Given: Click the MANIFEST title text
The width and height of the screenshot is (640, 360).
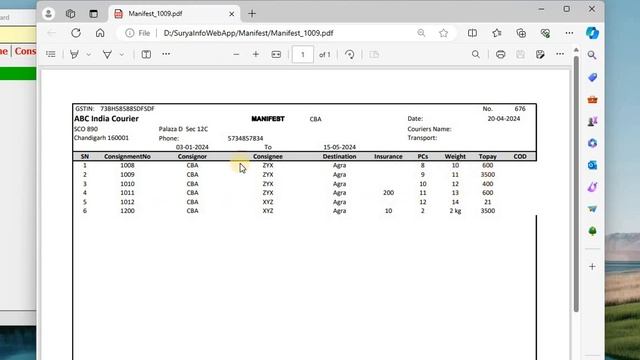Looking at the screenshot, I should 268,119.
